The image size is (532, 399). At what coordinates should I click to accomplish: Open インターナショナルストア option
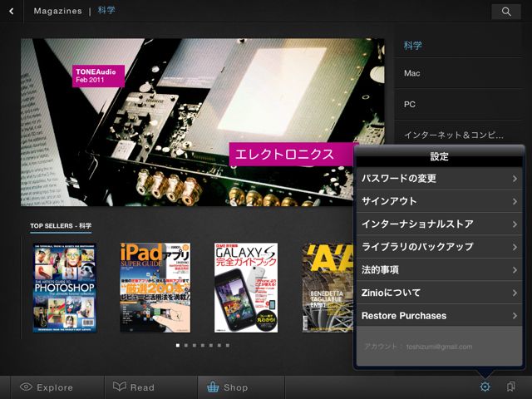pos(439,224)
